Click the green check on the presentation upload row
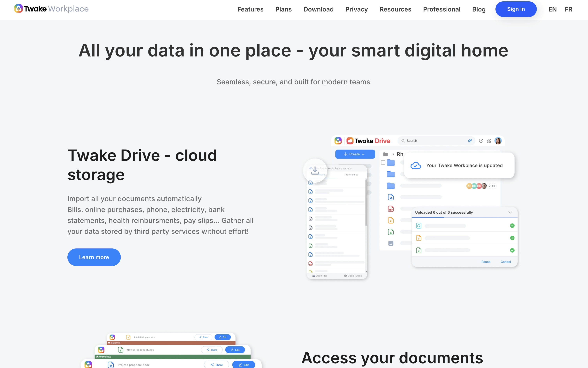The height and width of the screenshot is (368, 588). 512,238
